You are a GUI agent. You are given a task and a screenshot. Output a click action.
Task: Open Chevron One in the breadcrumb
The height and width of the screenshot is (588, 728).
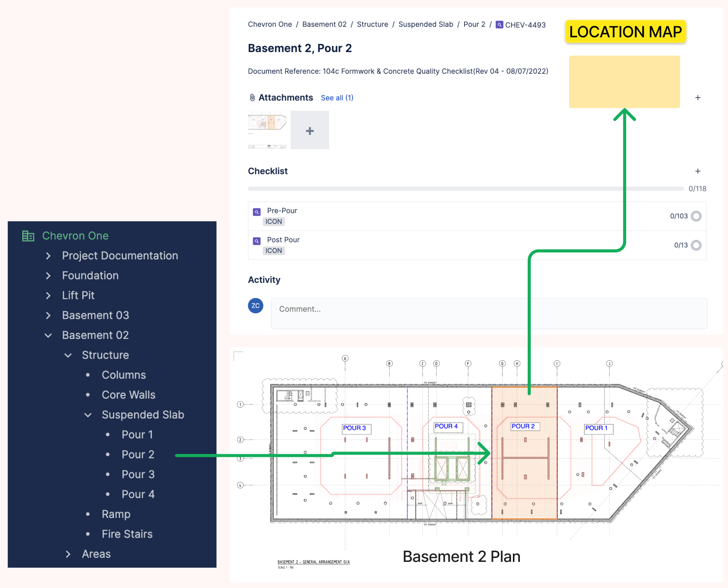point(270,24)
